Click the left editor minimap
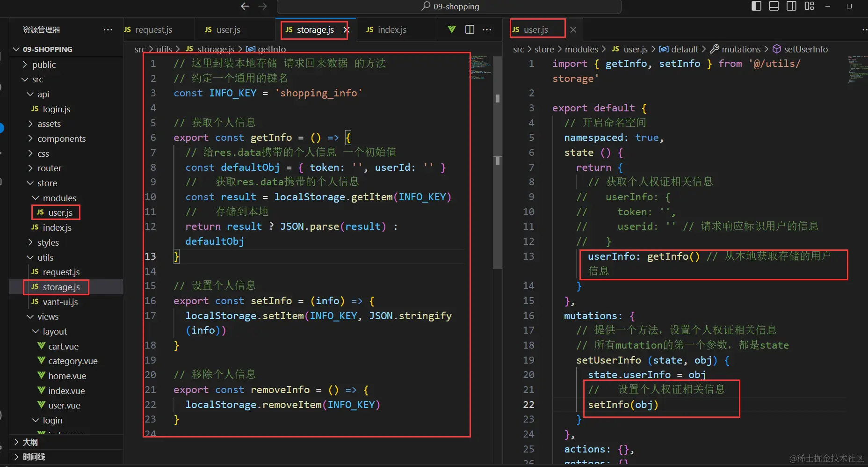 tap(480, 68)
